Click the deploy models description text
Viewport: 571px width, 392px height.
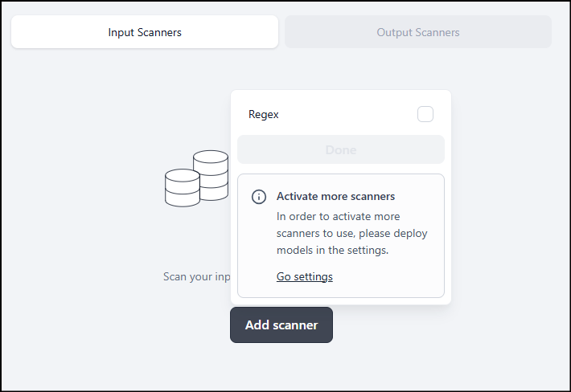pos(351,233)
